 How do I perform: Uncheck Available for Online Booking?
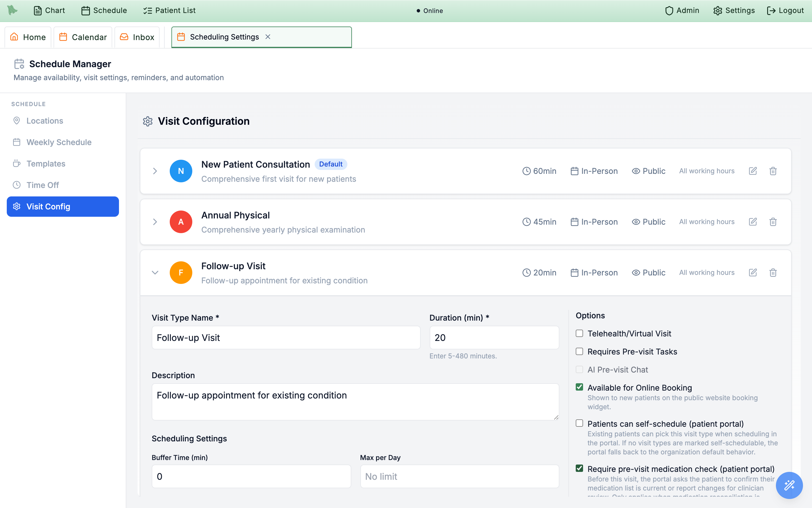pyautogui.click(x=579, y=387)
